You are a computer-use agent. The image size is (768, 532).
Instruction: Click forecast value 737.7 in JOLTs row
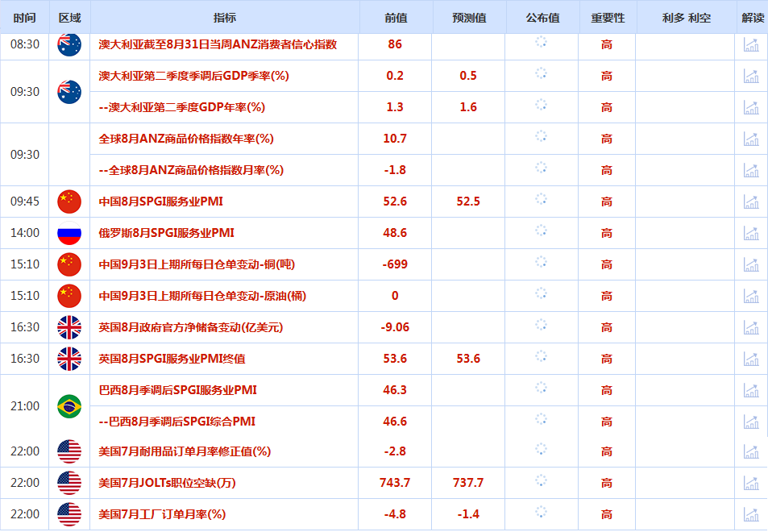(x=468, y=483)
